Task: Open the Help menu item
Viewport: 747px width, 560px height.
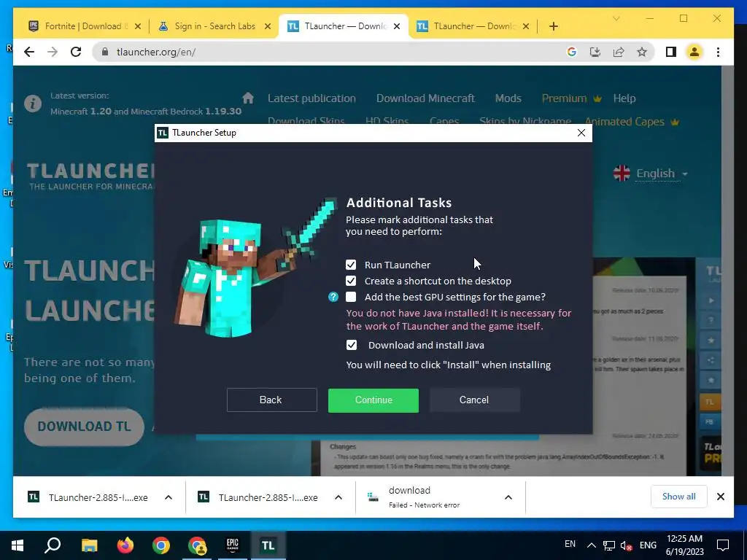Action: tap(624, 98)
